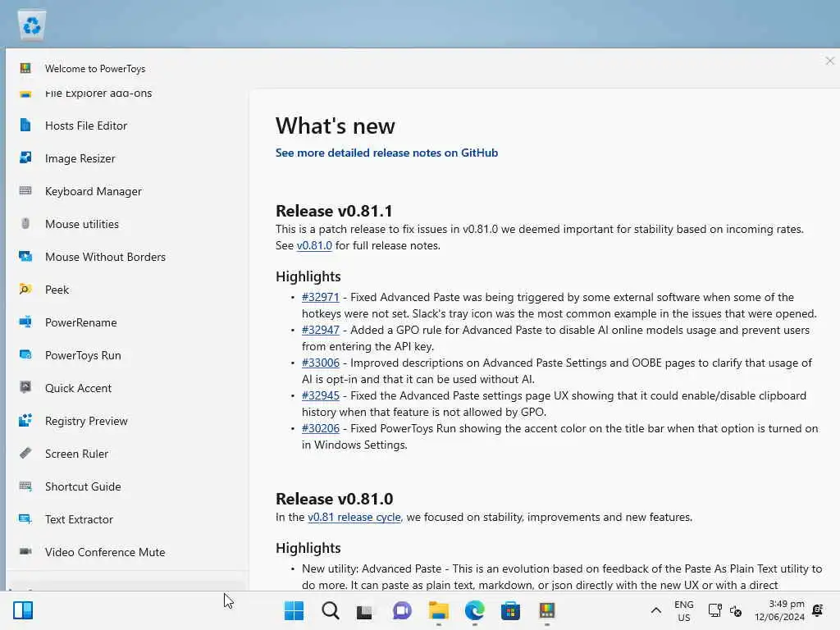Go to Keyboard Manager page

[x=127, y=191]
